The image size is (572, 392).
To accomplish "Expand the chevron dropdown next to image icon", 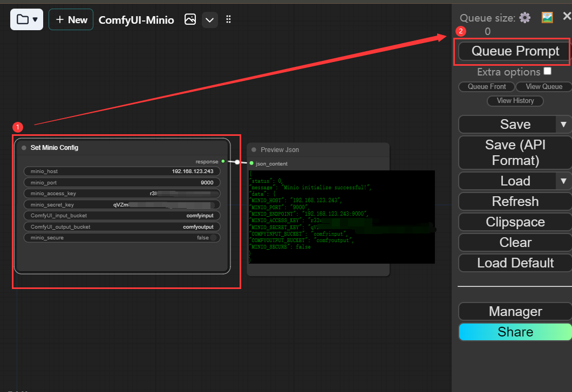I will tap(210, 20).
